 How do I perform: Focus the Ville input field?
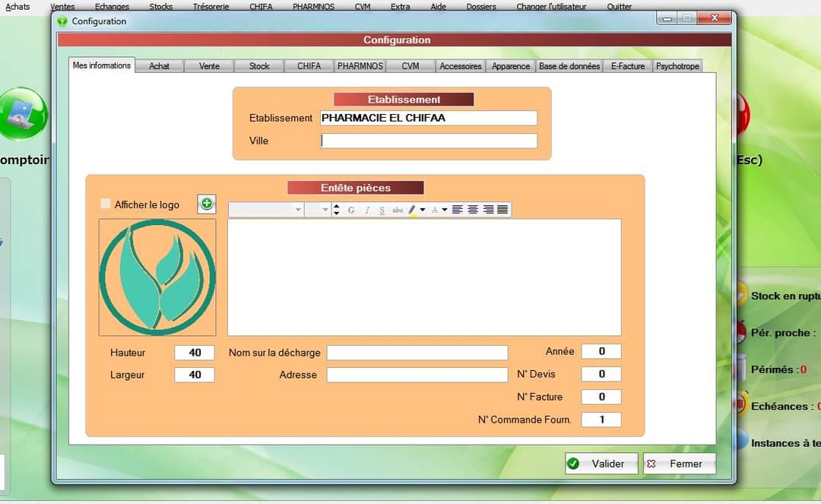[x=429, y=141]
